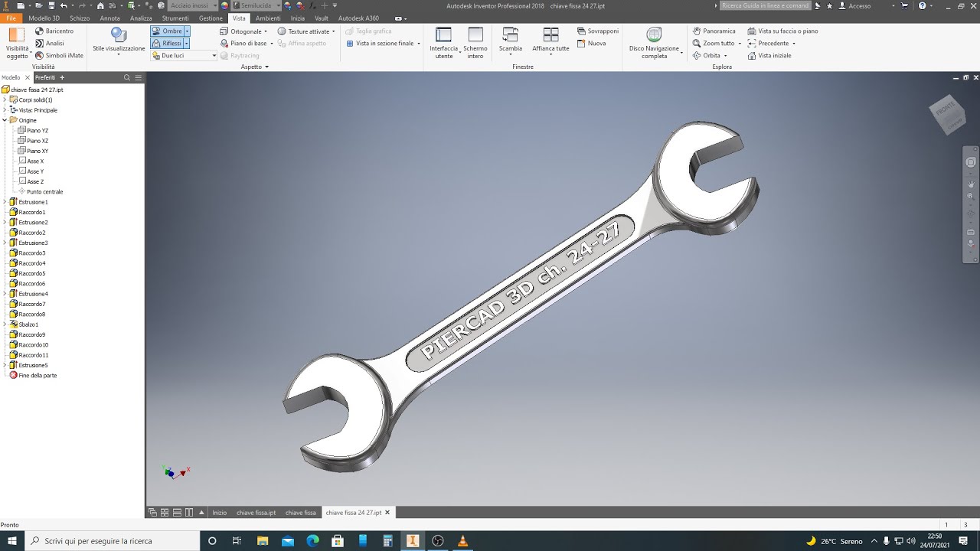Select Punto centrale origin point
This screenshot has width=980, height=551.
point(41,192)
